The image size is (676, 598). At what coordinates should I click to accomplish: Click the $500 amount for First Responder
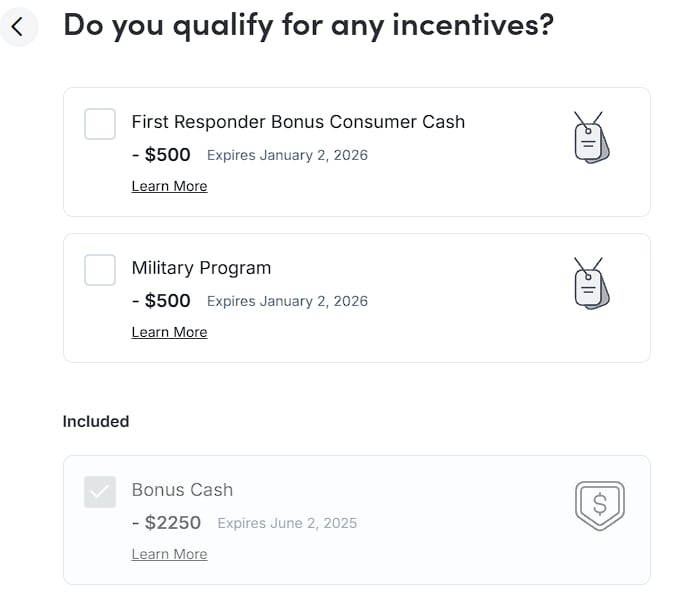(161, 155)
